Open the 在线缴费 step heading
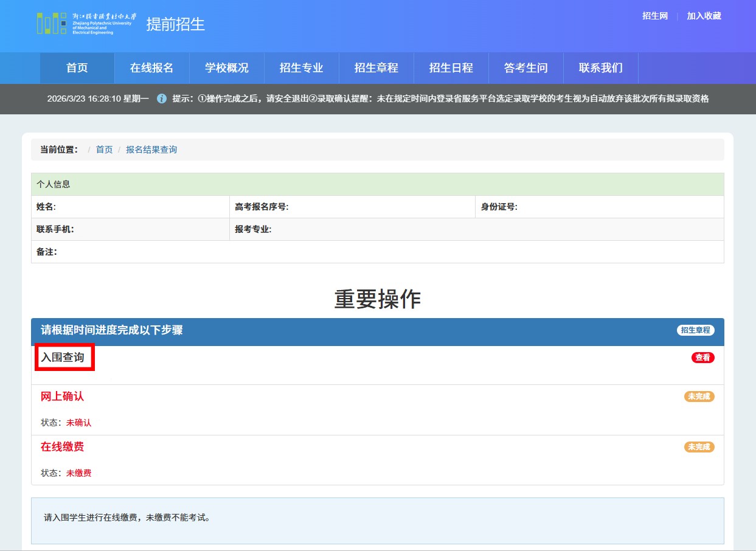 pyautogui.click(x=63, y=447)
